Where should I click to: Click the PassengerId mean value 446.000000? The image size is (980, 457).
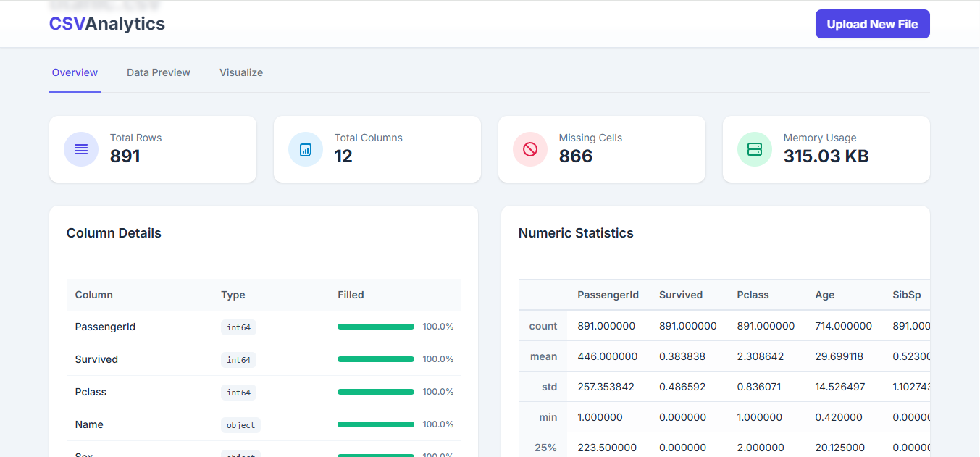coord(607,356)
